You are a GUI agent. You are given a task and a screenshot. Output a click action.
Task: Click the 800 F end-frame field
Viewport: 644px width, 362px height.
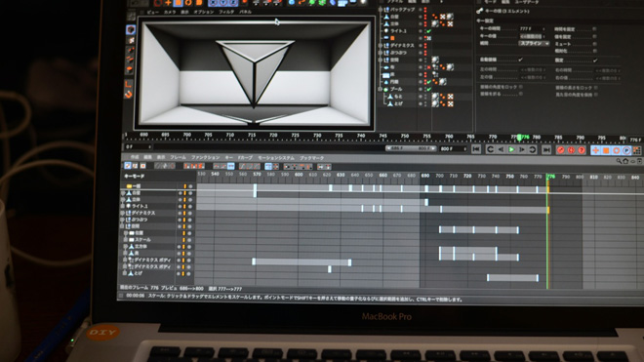[453, 148]
